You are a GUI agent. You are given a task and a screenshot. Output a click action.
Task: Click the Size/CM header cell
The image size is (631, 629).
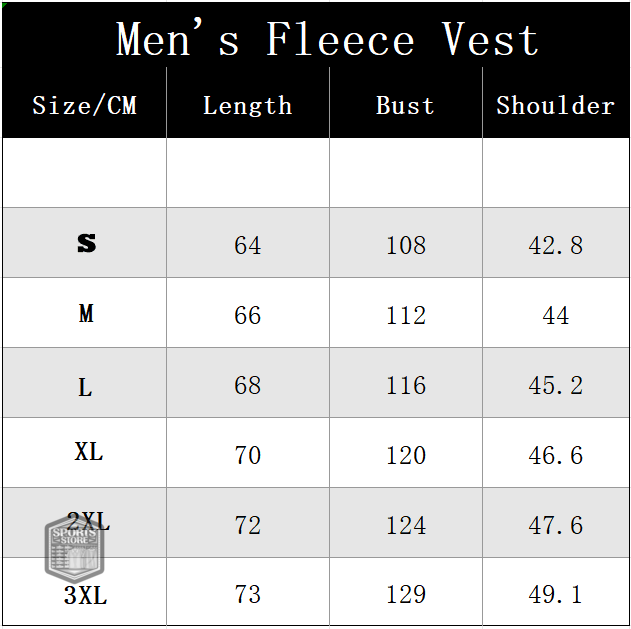point(85,105)
